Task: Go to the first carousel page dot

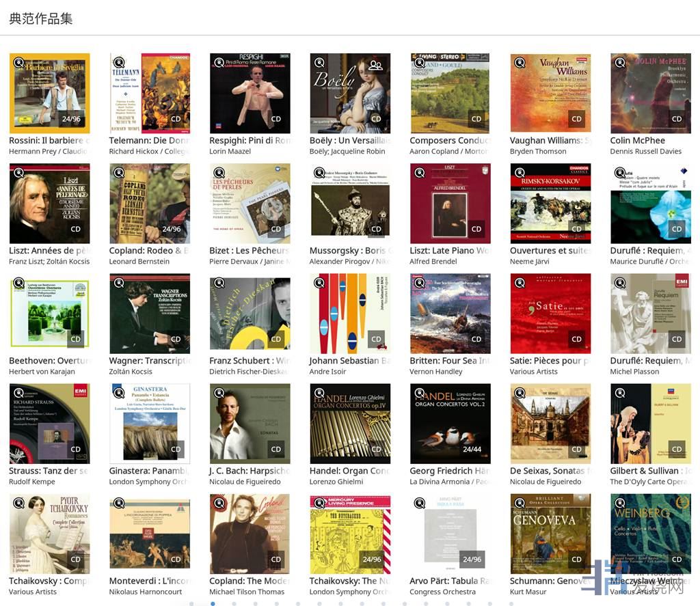Action: point(191,604)
